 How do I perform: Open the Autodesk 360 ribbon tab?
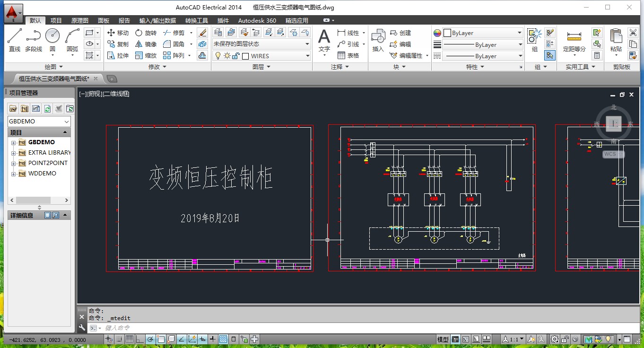pos(257,20)
